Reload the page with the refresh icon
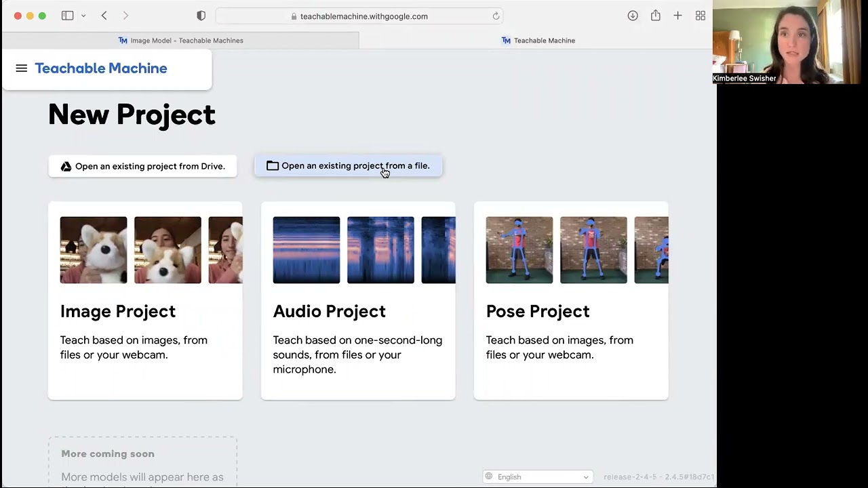868x488 pixels. [496, 16]
